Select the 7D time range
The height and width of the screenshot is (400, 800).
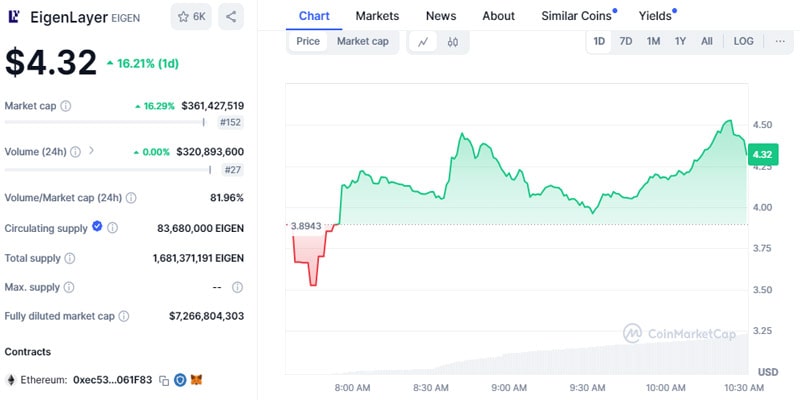(x=626, y=41)
